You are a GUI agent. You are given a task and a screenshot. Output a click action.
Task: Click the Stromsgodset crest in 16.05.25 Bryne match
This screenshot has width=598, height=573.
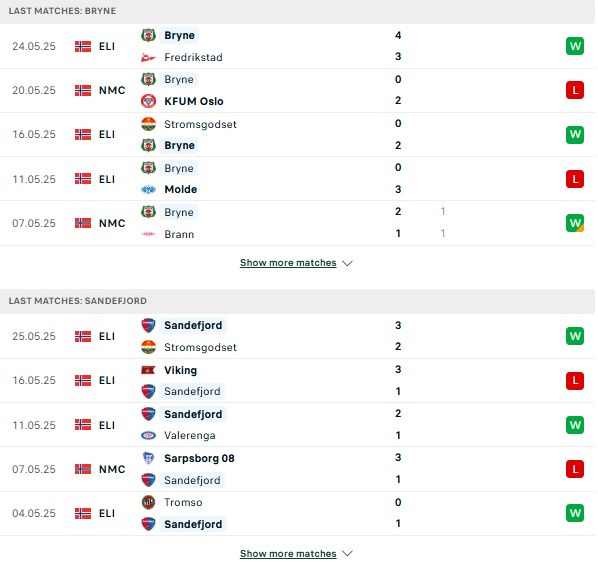(x=148, y=124)
